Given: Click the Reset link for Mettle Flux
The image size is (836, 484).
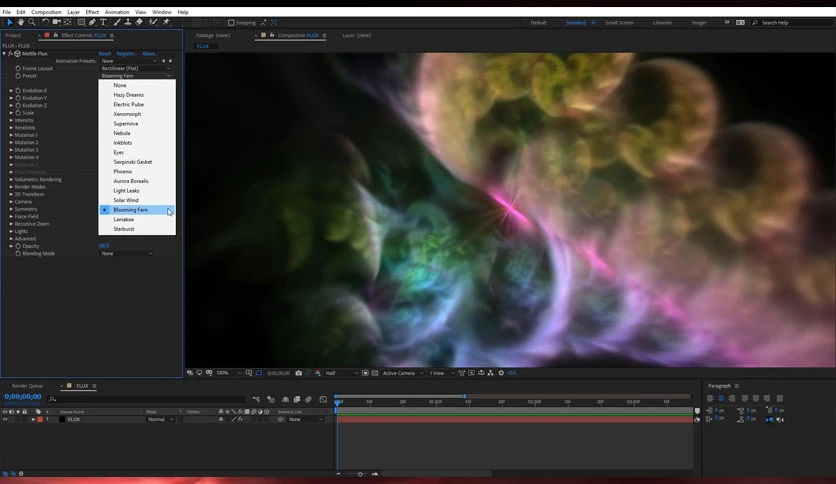Looking at the screenshot, I should coord(104,54).
